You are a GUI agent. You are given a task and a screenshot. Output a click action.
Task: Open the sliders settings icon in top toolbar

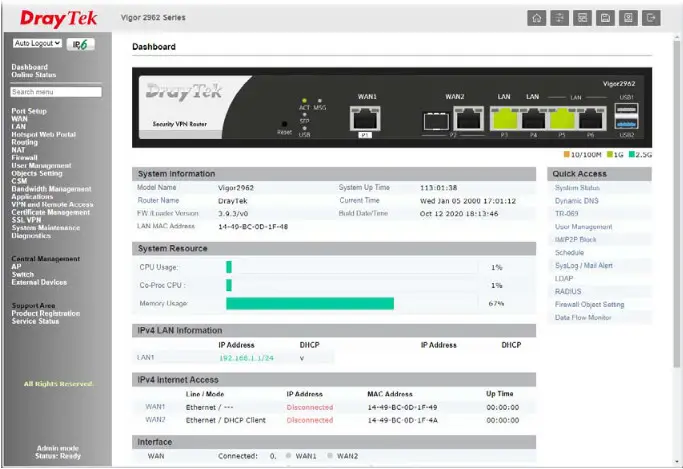pyautogui.click(x=559, y=18)
